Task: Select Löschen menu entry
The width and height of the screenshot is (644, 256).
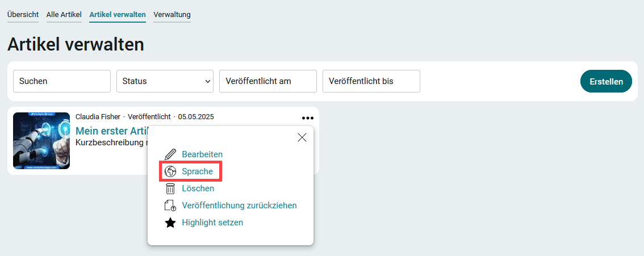Action: pyautogui.click(x=198, y=188)
